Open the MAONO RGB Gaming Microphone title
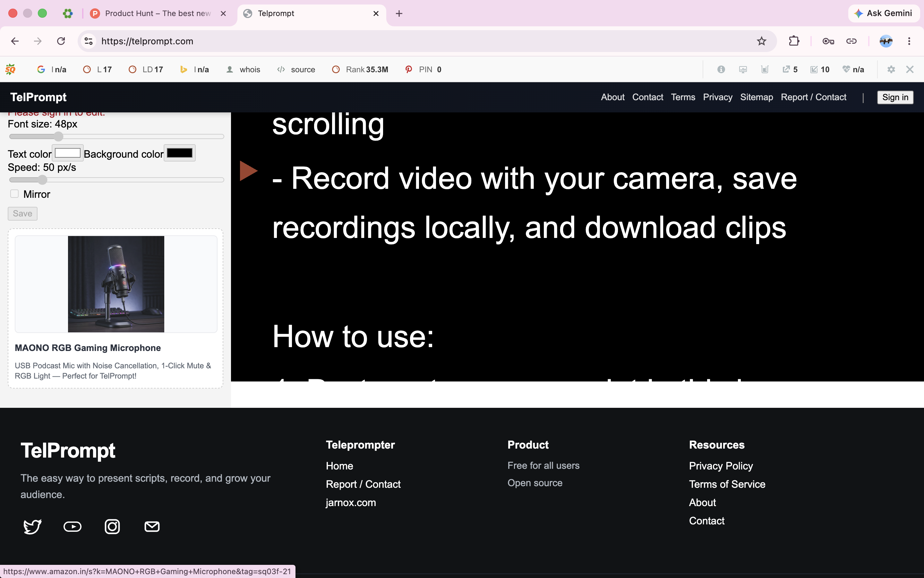Image resolution: width=924 pixels, height=578 pixels. pos(88,348)
